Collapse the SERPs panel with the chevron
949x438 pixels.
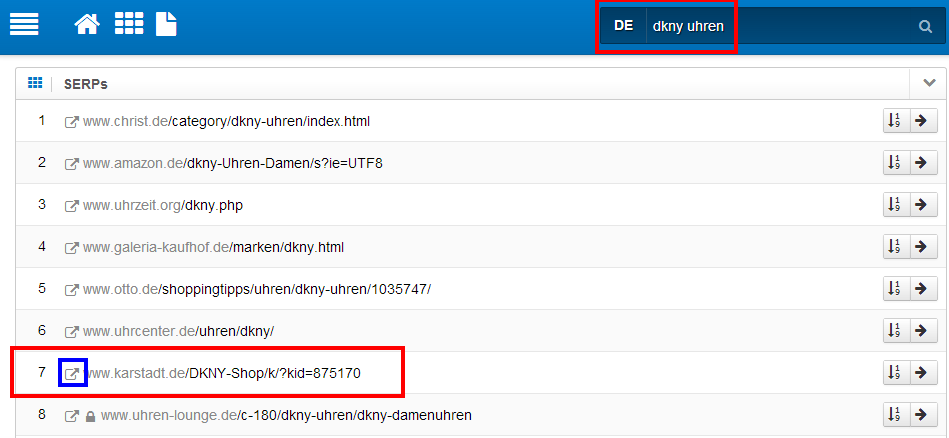(930, 83)
